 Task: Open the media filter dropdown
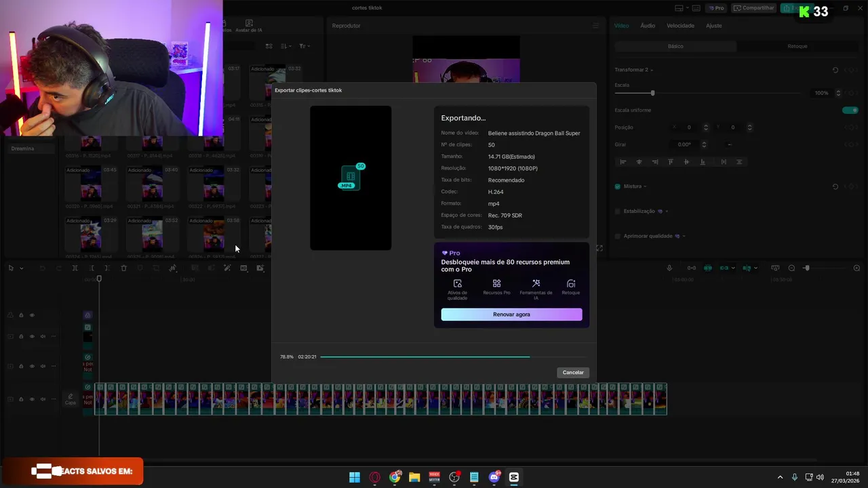[x=304, y=46]
